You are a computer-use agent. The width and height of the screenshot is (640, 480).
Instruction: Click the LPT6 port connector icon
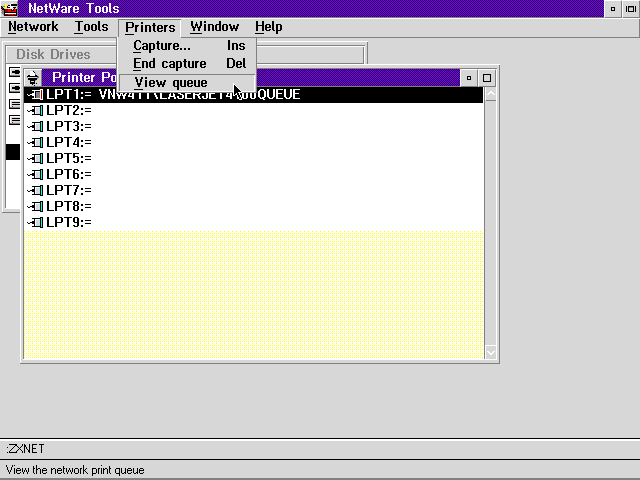[35, 174]
